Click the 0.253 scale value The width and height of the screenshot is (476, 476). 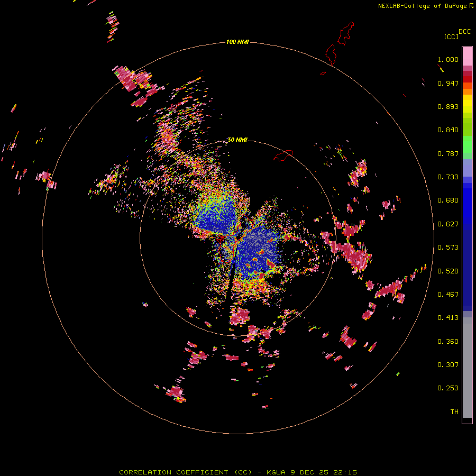(x=448, y=388)
